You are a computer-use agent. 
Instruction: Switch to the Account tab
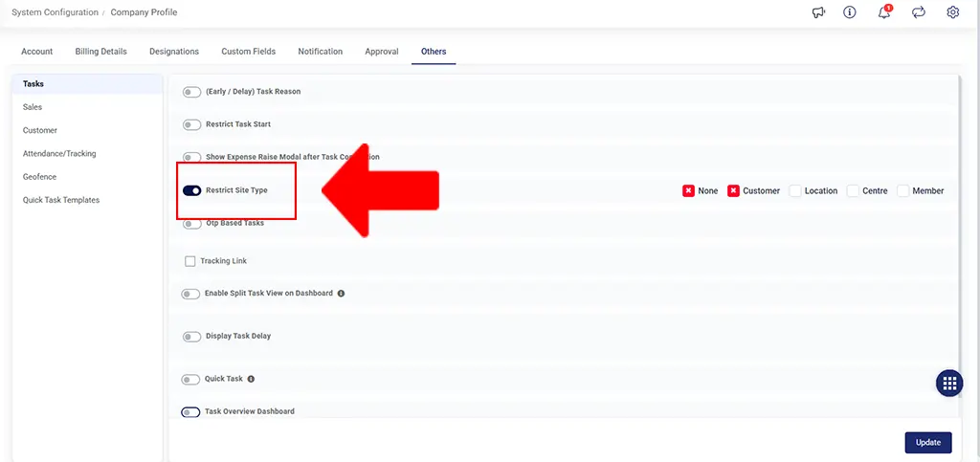37,52
